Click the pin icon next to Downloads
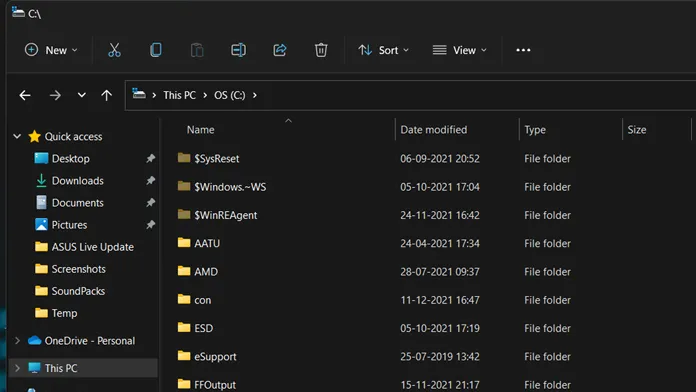The height and width of the screenshot is (392, 696). pyautogui.click(x=151, y=180)
